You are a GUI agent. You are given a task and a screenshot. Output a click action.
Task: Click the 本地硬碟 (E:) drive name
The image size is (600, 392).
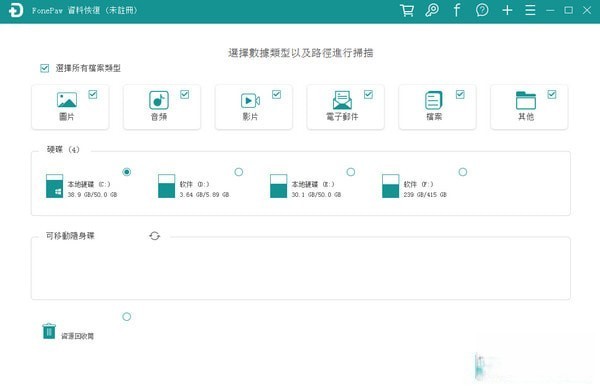[313, 184]
